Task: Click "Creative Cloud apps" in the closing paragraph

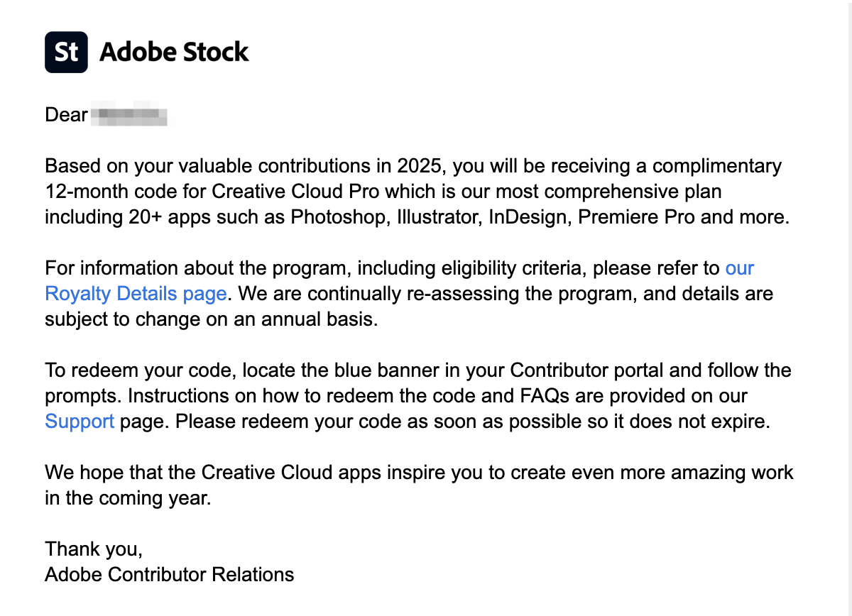Action: pos(294,472)
